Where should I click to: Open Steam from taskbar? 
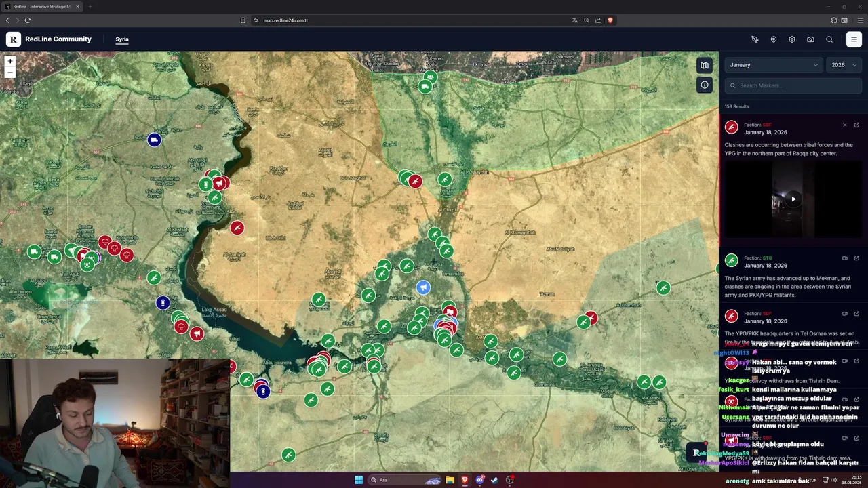494,480
